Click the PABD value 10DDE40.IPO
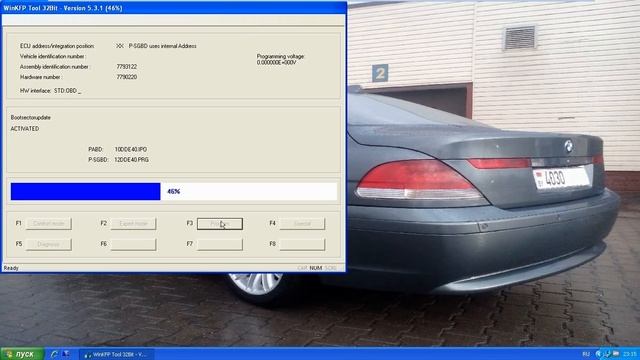Viewport: 640px width, 360px height. point(131,149)
